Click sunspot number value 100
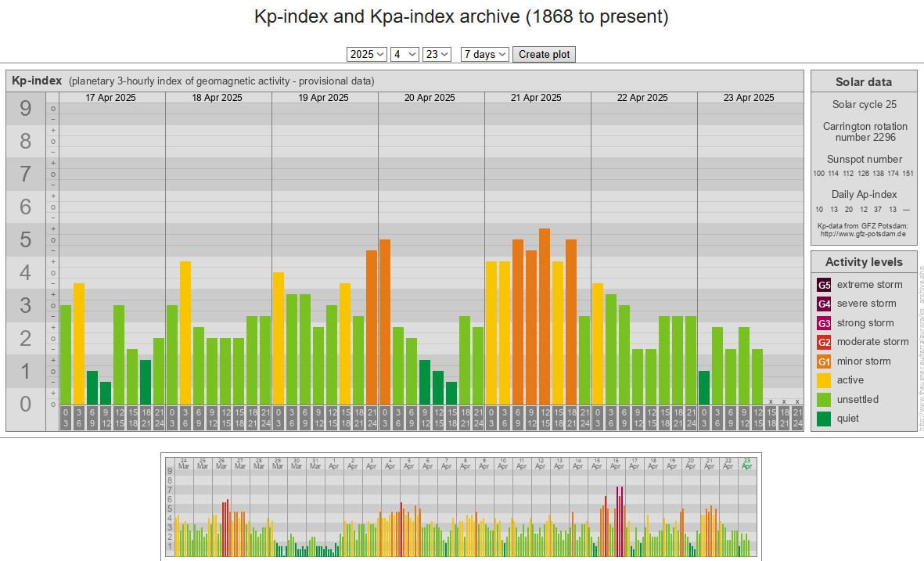Image resolution: width=924 pixels, height=561 pixels. (x=819, y=173)
